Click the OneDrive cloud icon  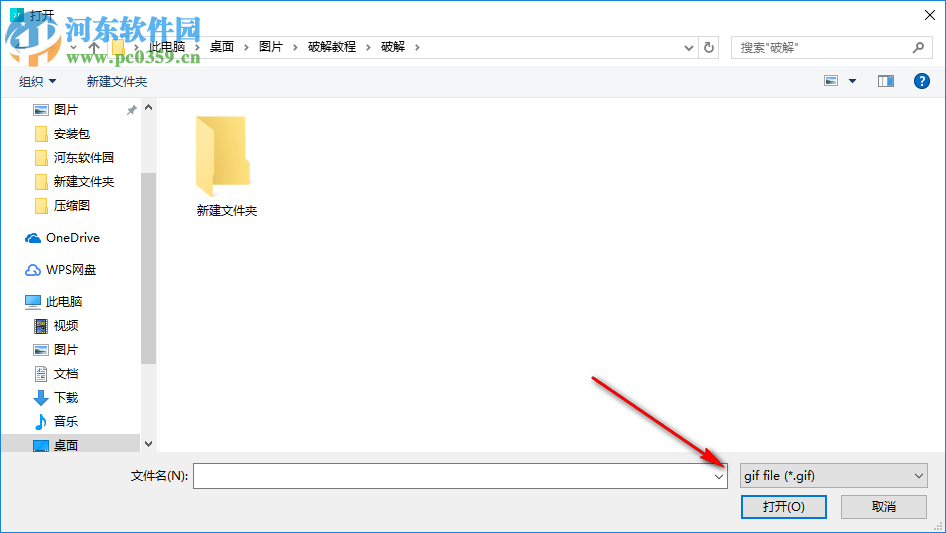pyautogui.click(x=33, y=238)
